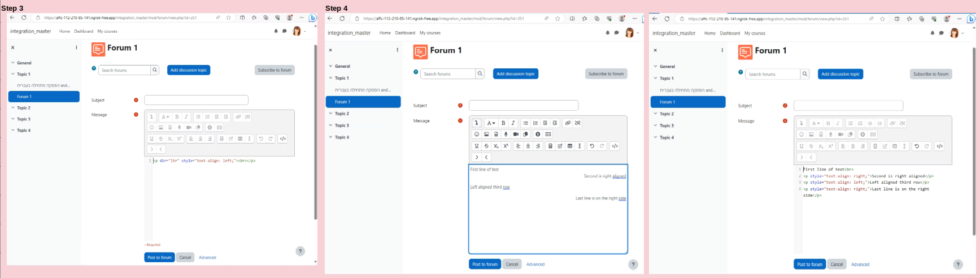Click Cancel button in middle screenshot
The width and height of the screenshot is (980, 278).
pos(512,264)
